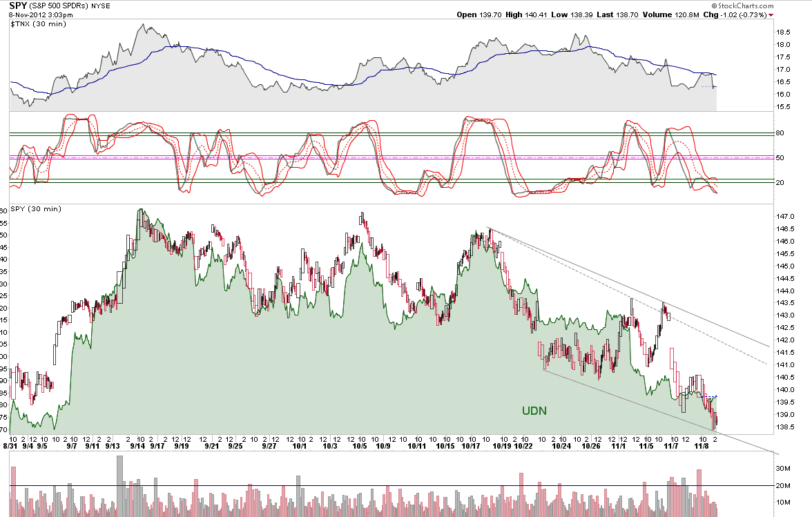Select the 20M volume axis label
This screenshot has height=517, width=812.
tap(783, 485)
